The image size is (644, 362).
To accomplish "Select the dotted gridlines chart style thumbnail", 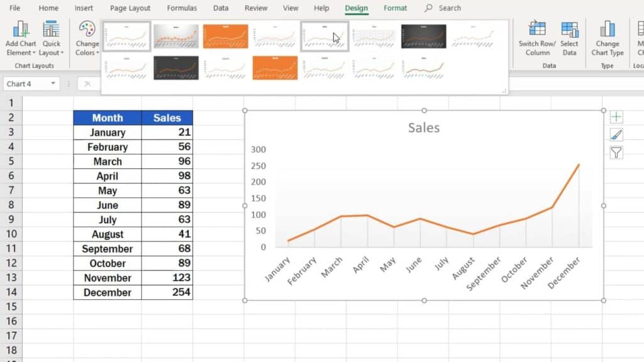I will click(374, 36).
